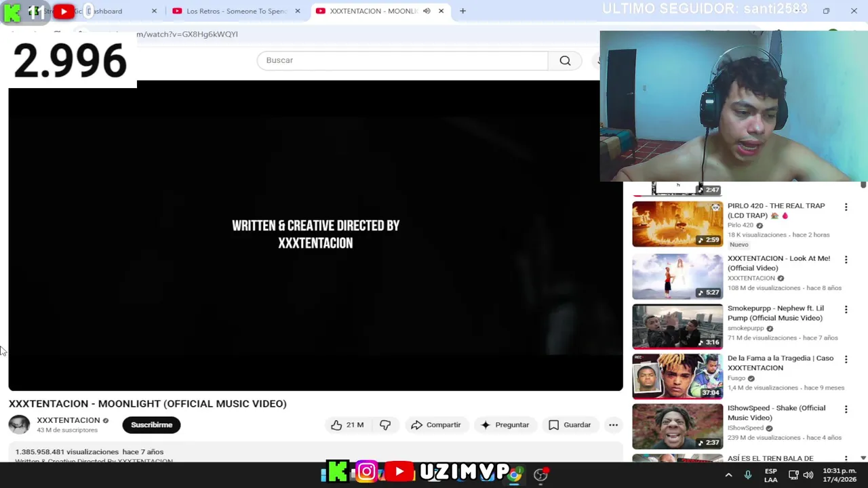Open title De la Fama a la Tragedia
Image resolution: width=868 pixels, height=488 pixels.
pos(781,363)
